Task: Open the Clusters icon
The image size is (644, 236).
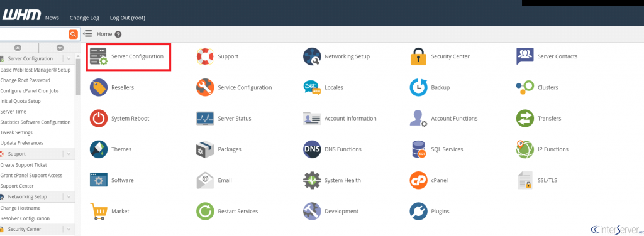Action: (x=525, y=87)
